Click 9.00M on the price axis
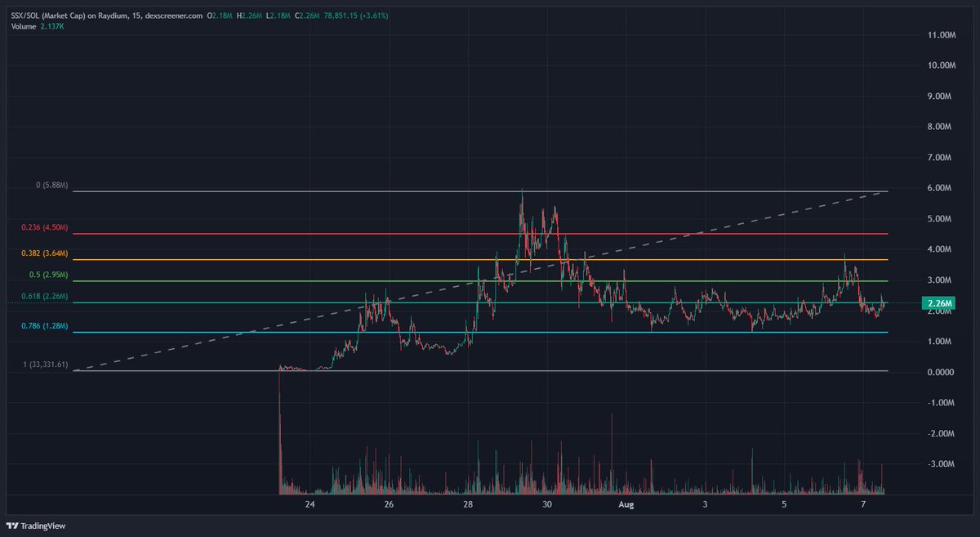This screenshot has width=980, height=537. (x=938, y=96)
